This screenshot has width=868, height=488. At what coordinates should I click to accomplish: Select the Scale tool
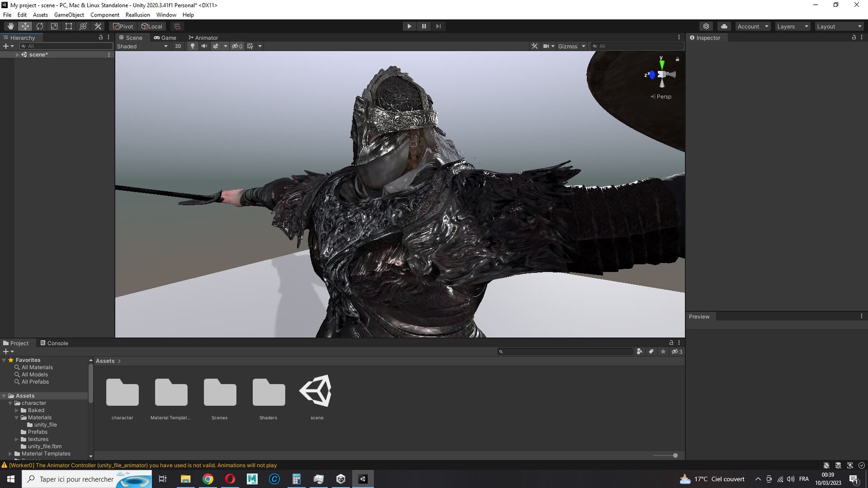coord(54,26)
